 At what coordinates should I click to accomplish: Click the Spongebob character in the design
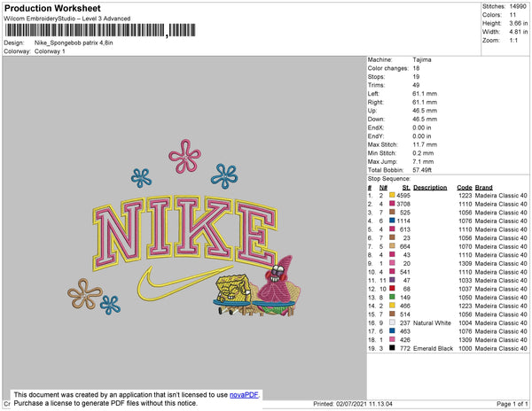point(234,294)
